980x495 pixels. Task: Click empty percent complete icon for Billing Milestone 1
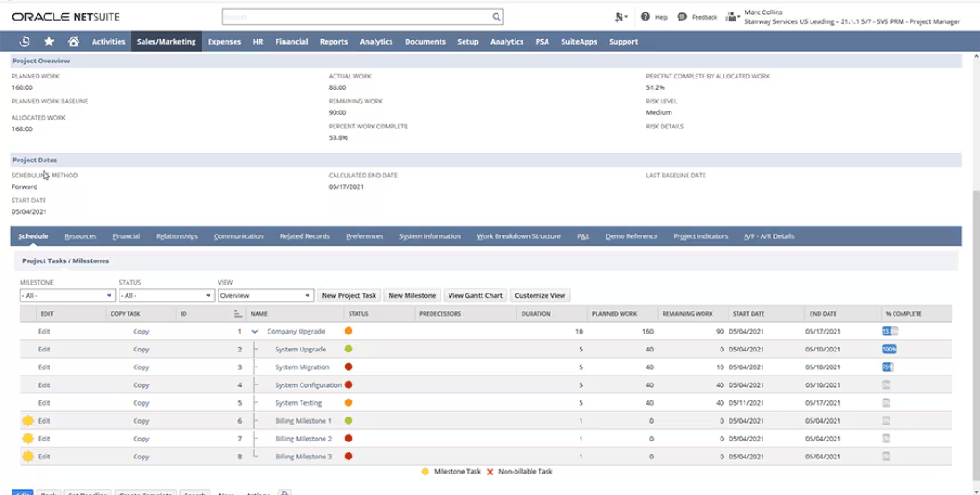tap(885, 421)
